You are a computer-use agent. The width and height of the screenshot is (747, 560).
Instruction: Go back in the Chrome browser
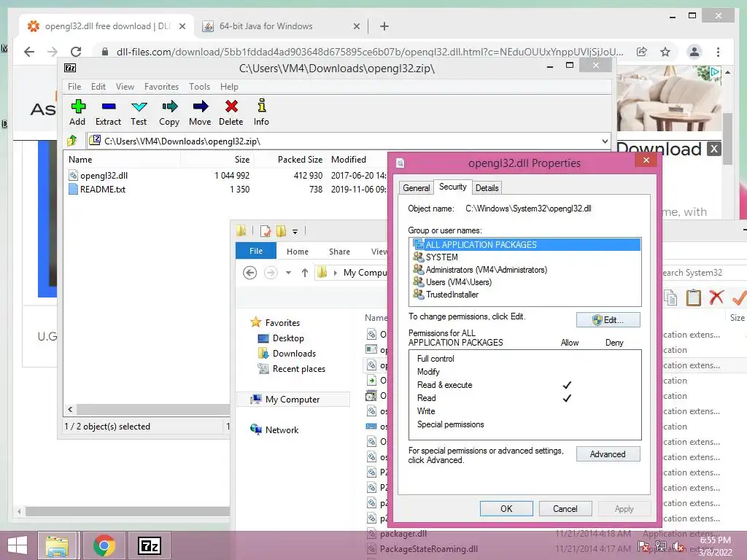29,52
